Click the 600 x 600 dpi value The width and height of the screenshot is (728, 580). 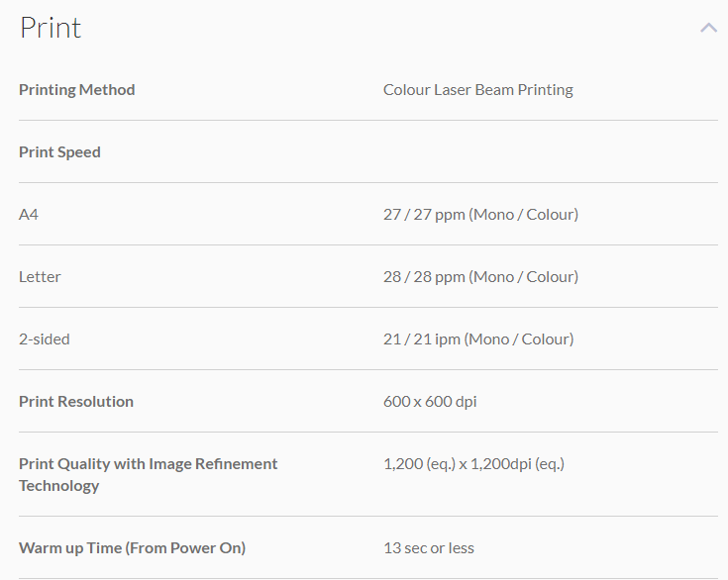tap(430, 402)
